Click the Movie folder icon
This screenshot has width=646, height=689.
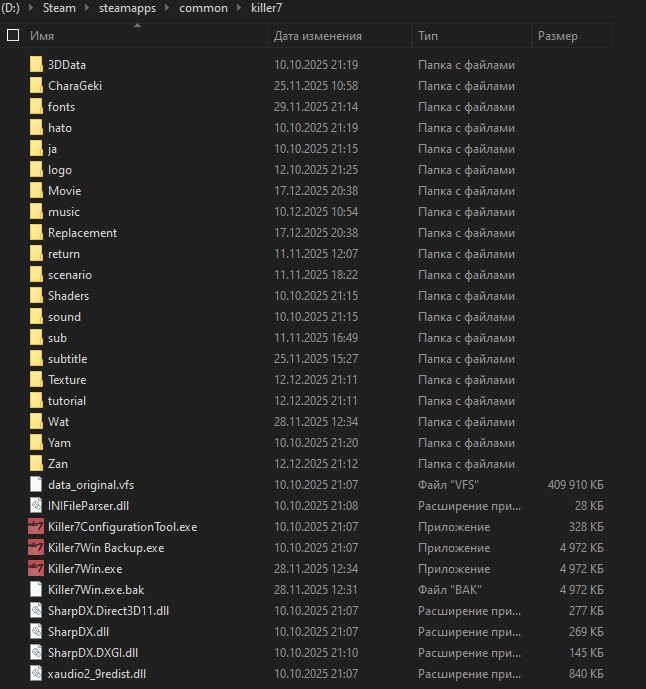tap(36, 191)
